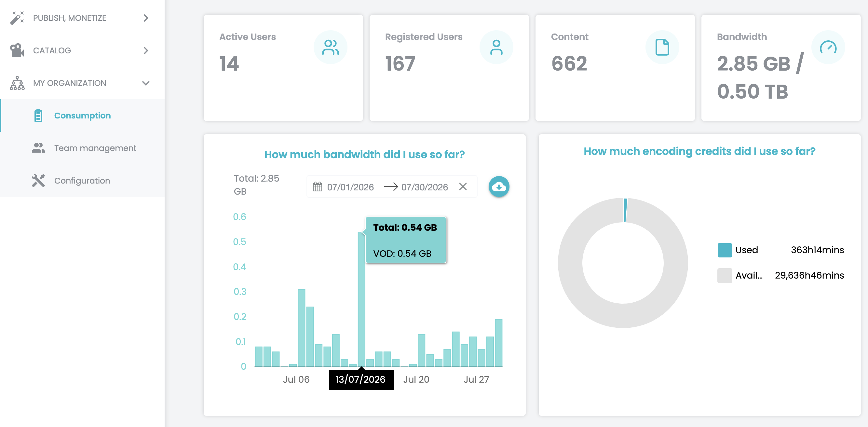Click the cloud download icon for bandwidth data
Image resolution: width=868 pixels, height=427 pixels.
coord(499,186)
